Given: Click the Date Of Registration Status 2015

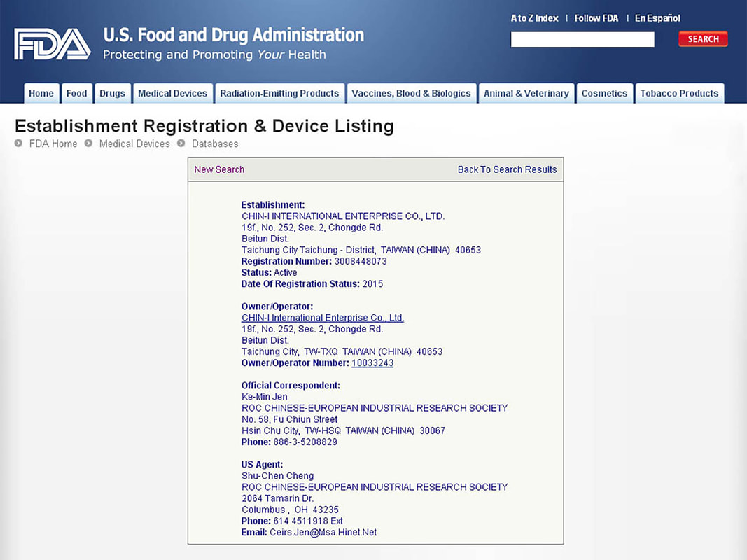Looking at the screenshot, I should point(312,283).
